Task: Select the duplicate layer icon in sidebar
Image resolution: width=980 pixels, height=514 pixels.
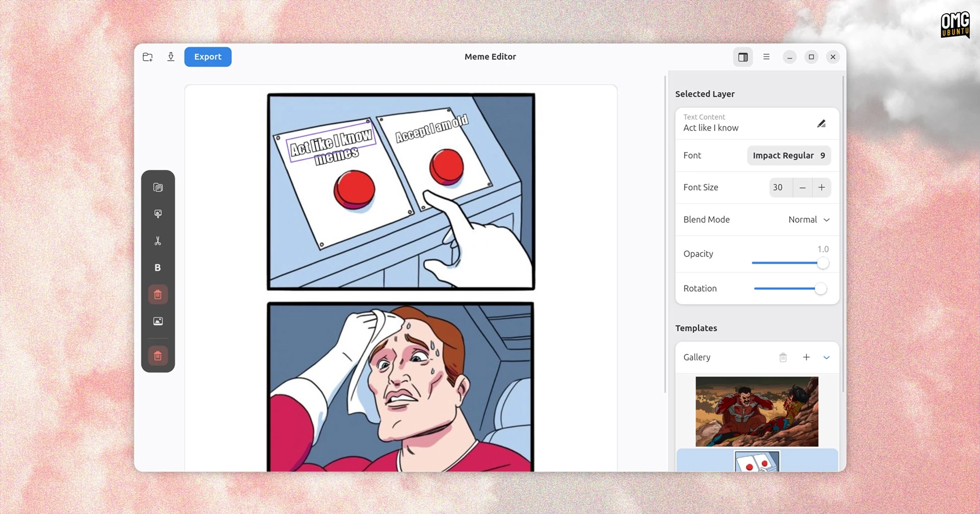Action: pyautogui.click(x=158, y=187)
